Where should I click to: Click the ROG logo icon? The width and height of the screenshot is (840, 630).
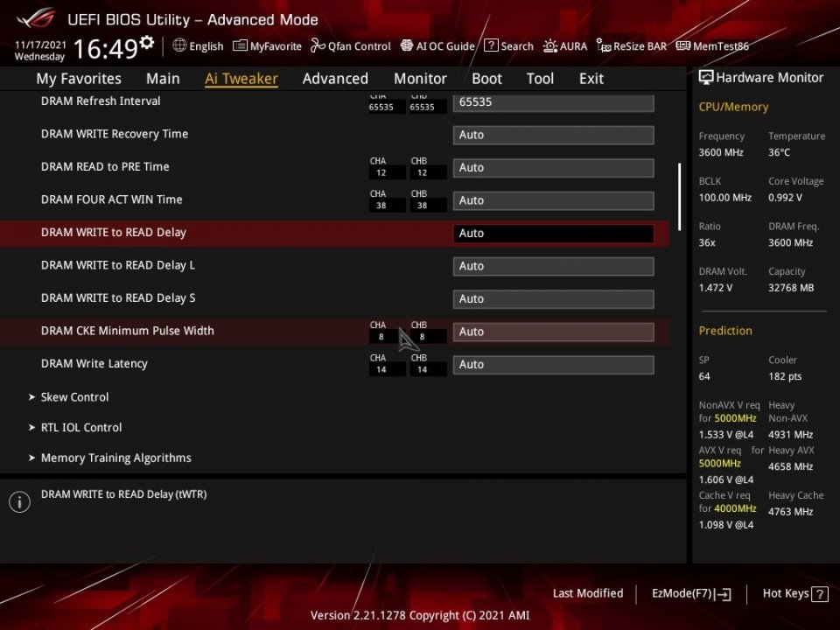coord(36,18)
